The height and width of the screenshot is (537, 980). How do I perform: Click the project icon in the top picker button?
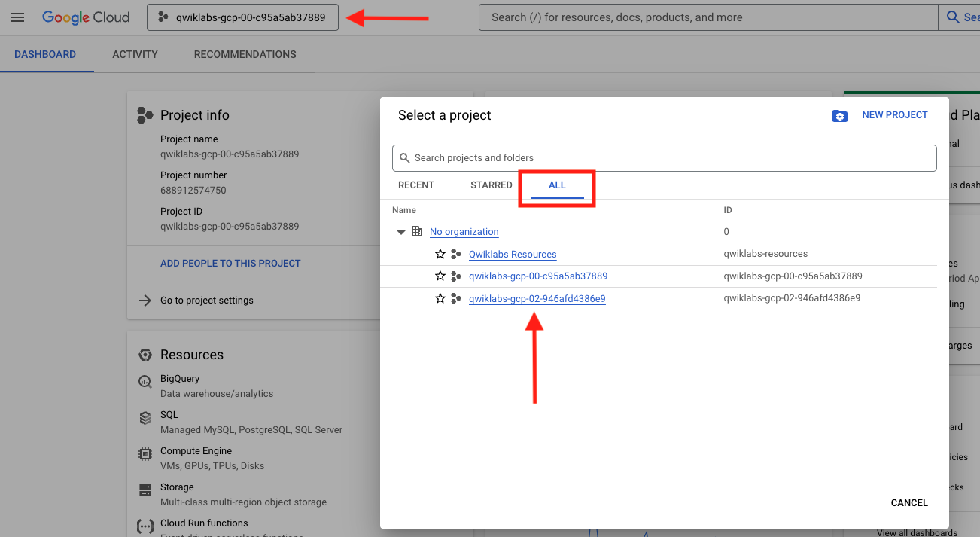point(163,17)
